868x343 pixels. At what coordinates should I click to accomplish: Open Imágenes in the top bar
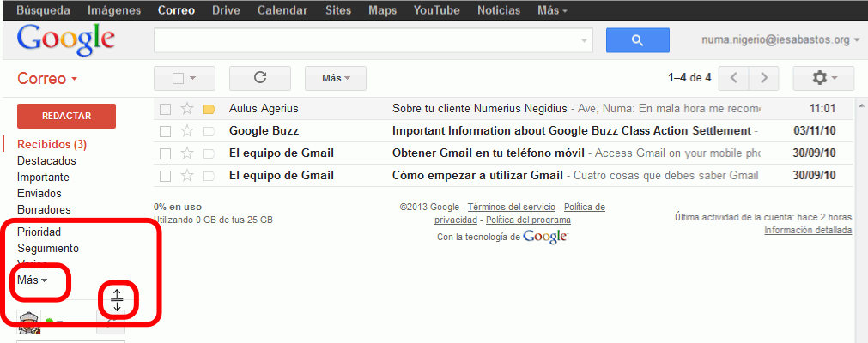(x=114, y=10)
